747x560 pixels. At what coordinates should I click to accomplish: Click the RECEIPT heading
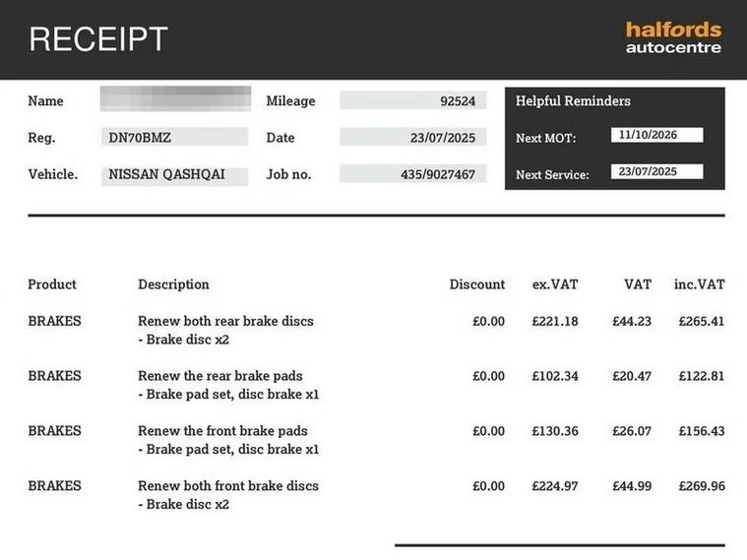pyautogui.click(x=98, y=39)
